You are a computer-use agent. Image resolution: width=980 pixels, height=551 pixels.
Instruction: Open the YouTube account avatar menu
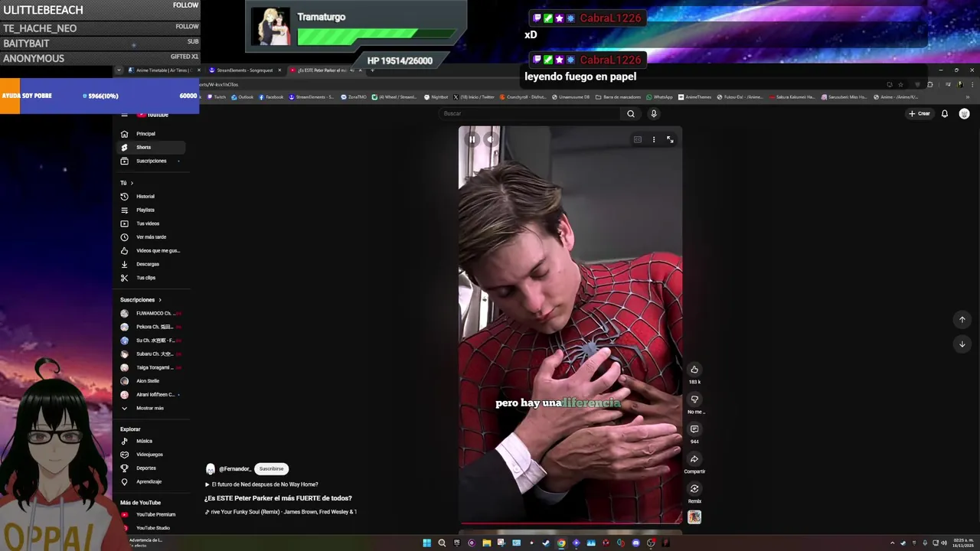[964, 114]
